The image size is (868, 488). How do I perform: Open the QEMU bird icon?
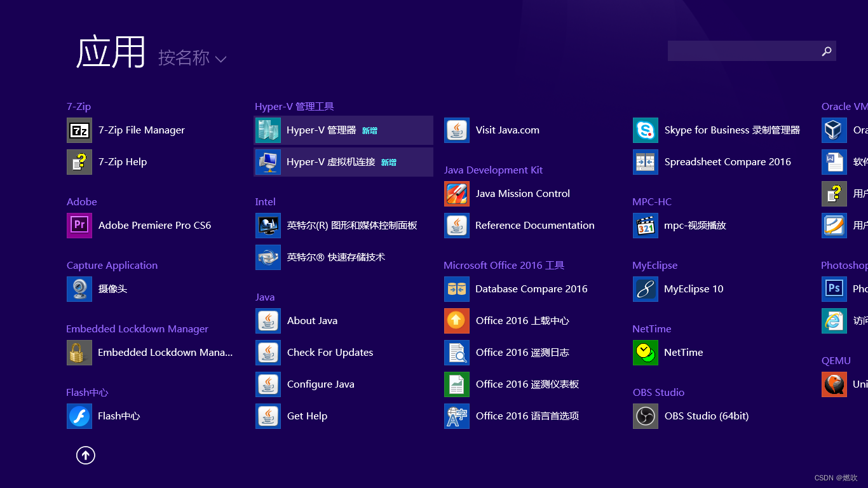[834, 384]
